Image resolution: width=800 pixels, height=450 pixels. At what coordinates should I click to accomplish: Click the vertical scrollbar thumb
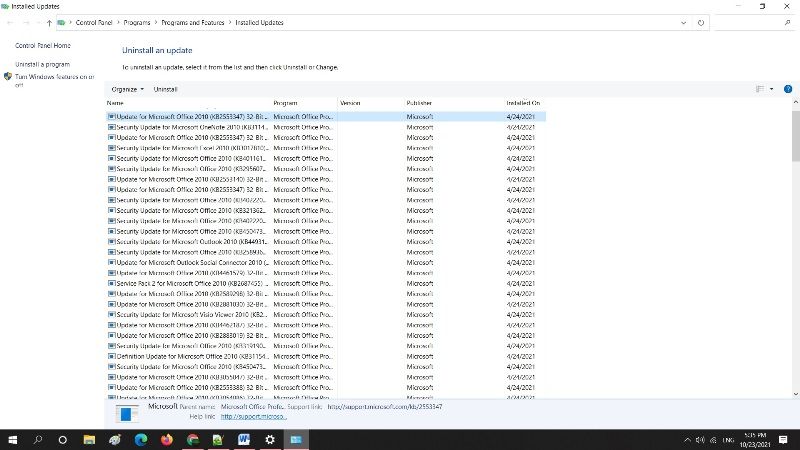pyautogui.click(x=795, y=136)
